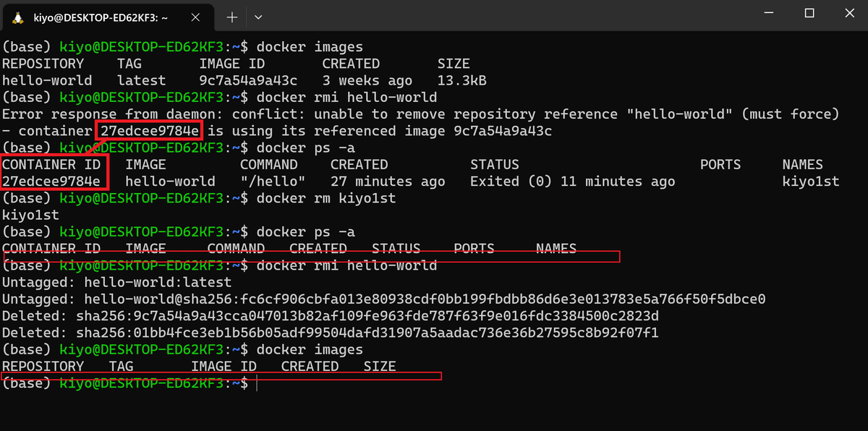Close the terminal window
The height and width of the screenshot is (431, 868).
click(850, 13)
